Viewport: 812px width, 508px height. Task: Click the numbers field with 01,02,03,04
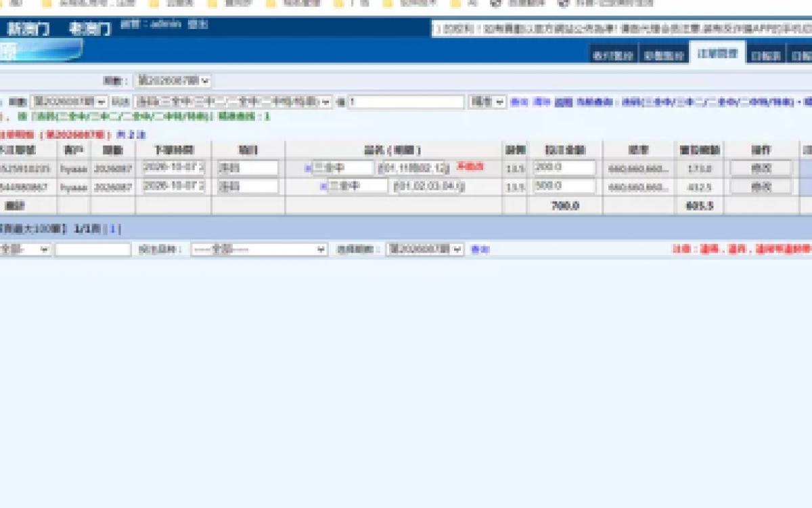[430, 186]
